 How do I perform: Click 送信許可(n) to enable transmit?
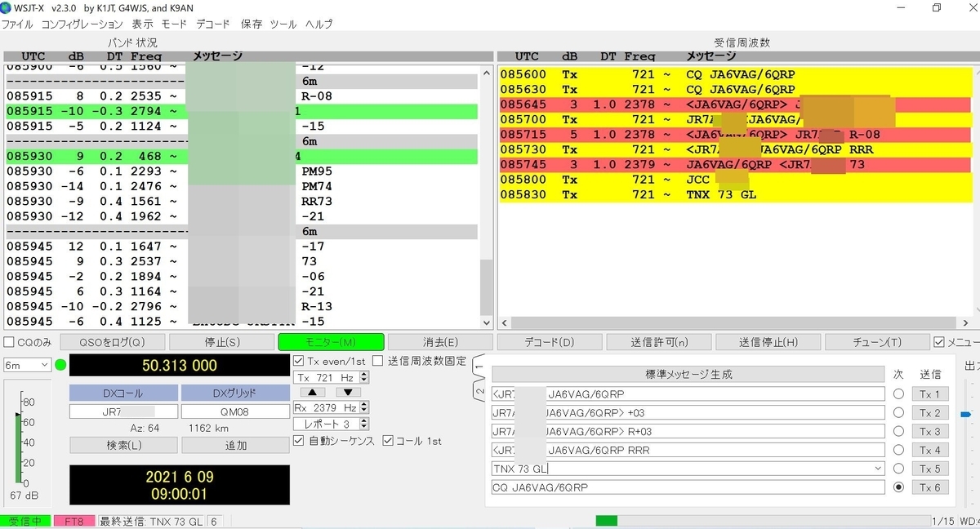tap(657, 341)
